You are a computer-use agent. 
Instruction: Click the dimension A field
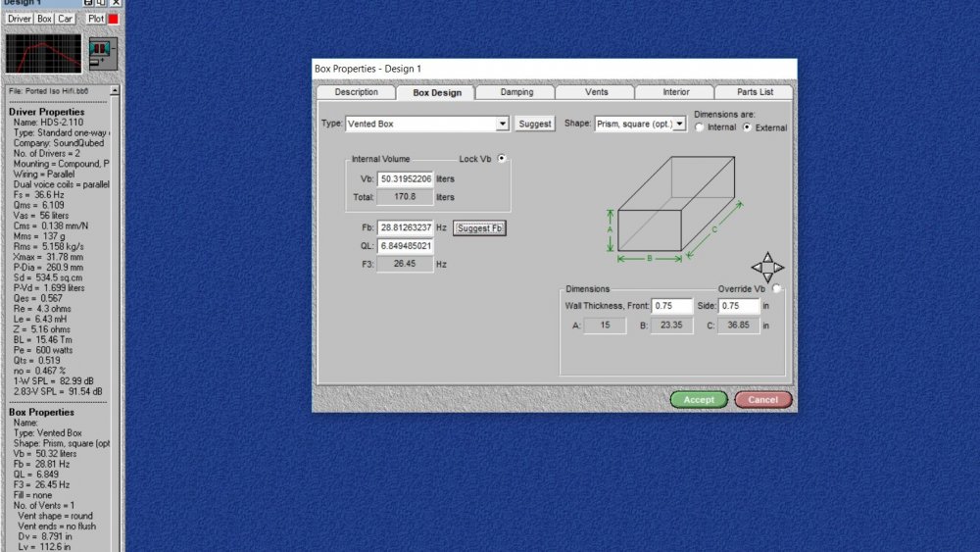tap(605, 326)
